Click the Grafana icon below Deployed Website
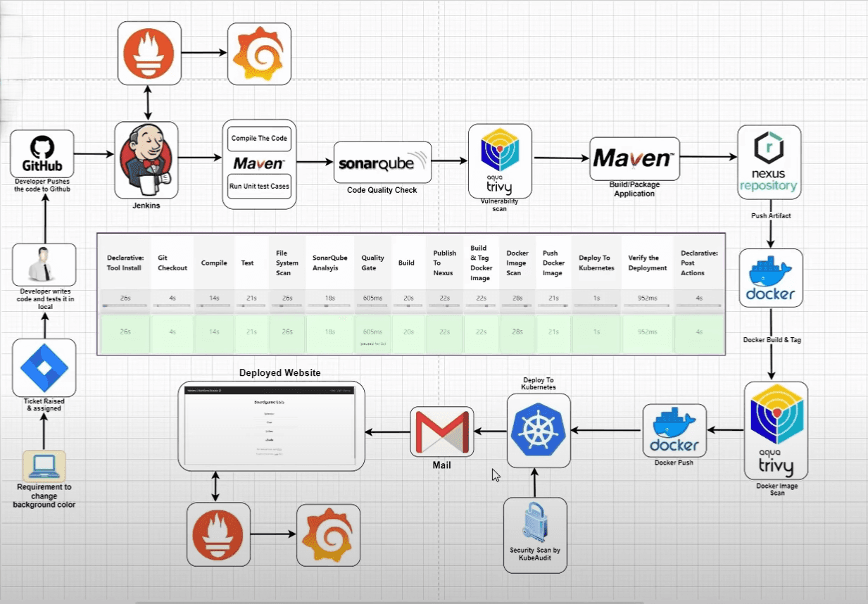Viewport: 868px width, 604px height. [x=328, y=534]
